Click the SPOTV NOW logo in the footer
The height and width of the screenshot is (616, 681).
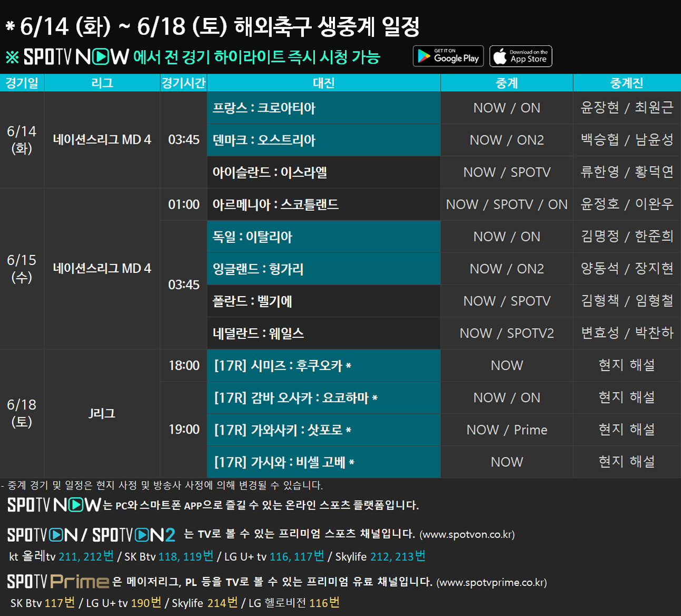pos(54,505)
